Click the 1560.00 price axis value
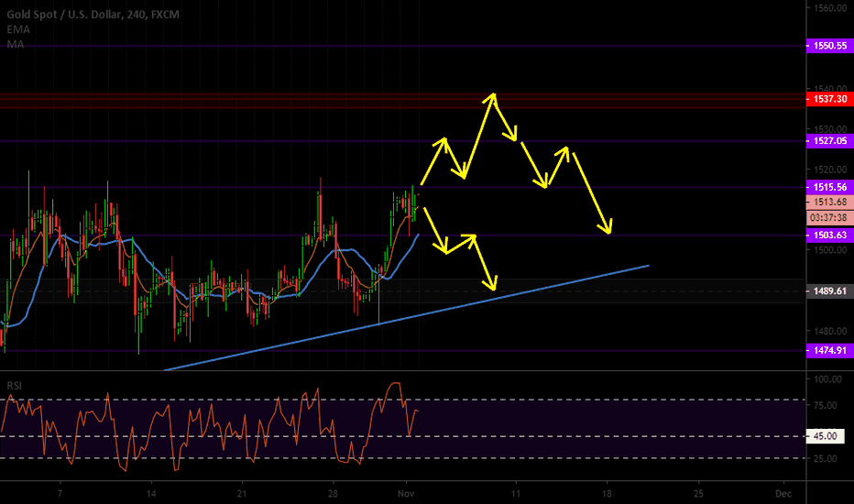854x504 pixels. pyautogui.click(x=830, y=7)
